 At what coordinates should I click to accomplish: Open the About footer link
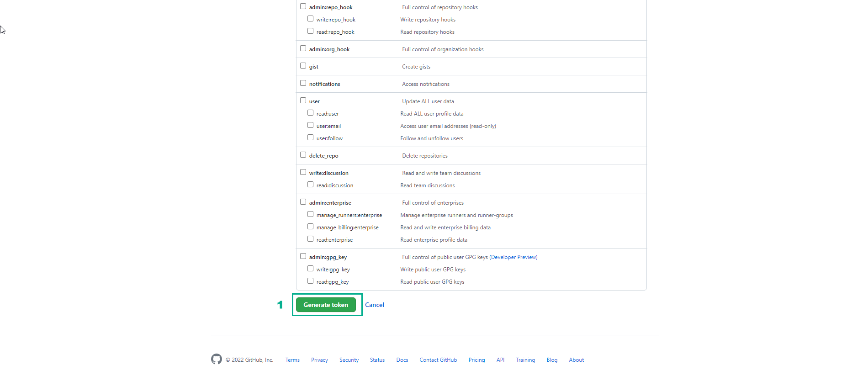[577, 360]
